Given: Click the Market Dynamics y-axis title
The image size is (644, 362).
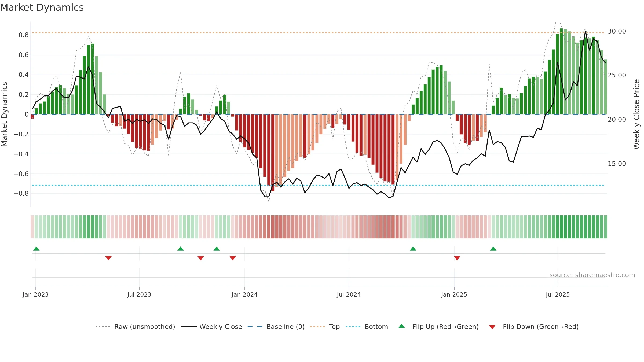Looking at the screenshot, I should coord(4,114).
